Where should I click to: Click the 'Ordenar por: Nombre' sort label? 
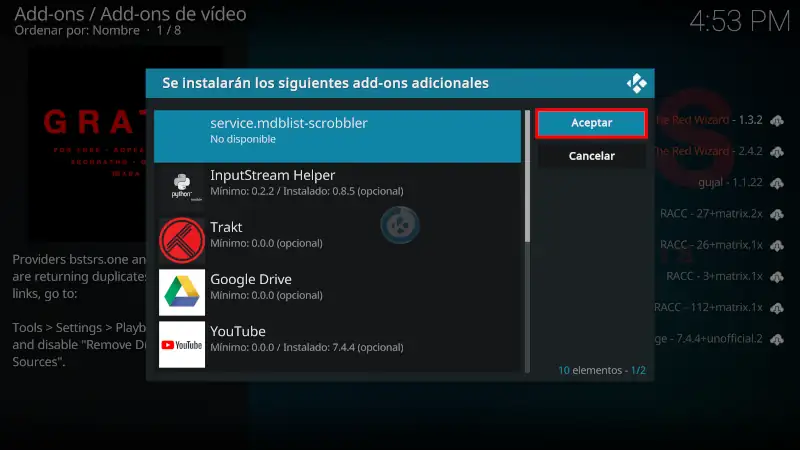pos(77,31)
